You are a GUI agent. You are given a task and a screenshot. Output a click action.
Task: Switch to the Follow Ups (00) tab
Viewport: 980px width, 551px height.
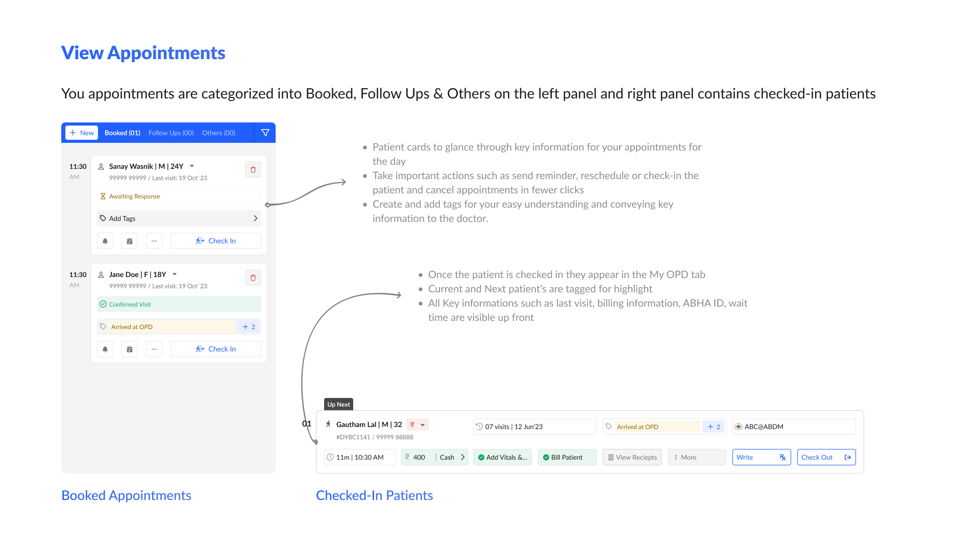(x=171, y=133)
